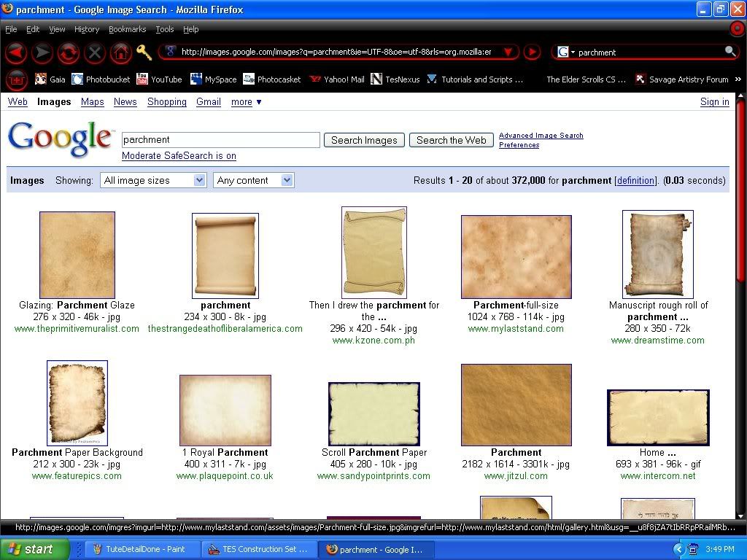Reload the page with the refresh icon
This screenshot has height=560, width=747.
(68, 52)
